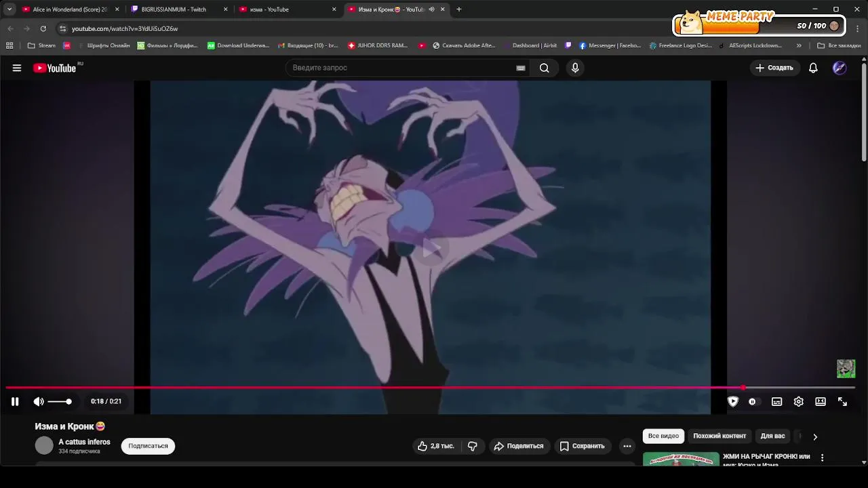Pause the video playback
The height and width of the screenshot is (488, 868).
coord(15,401)
